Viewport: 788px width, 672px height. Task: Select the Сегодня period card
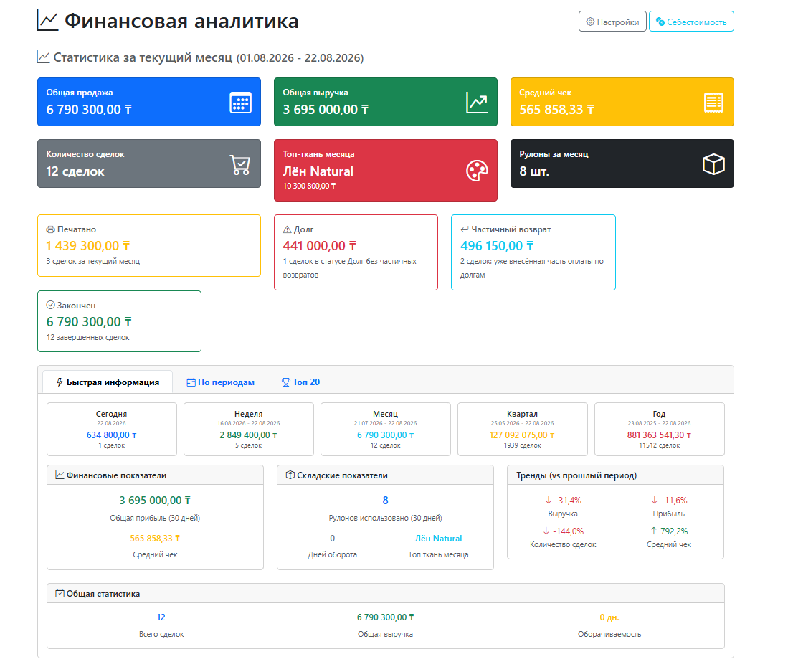pos(112,430)
